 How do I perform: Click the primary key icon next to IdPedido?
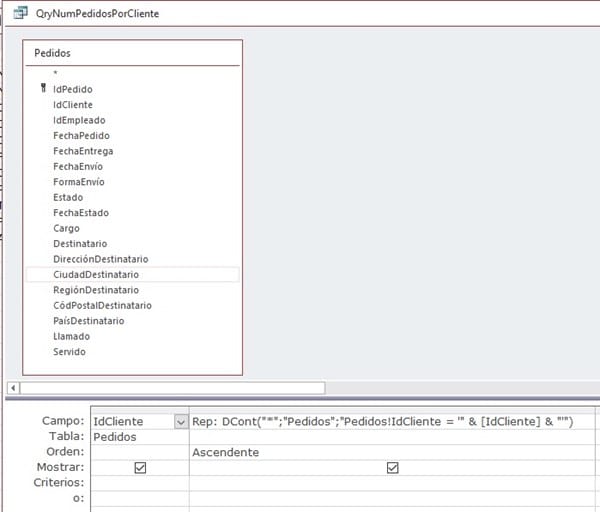click(43, 88)
